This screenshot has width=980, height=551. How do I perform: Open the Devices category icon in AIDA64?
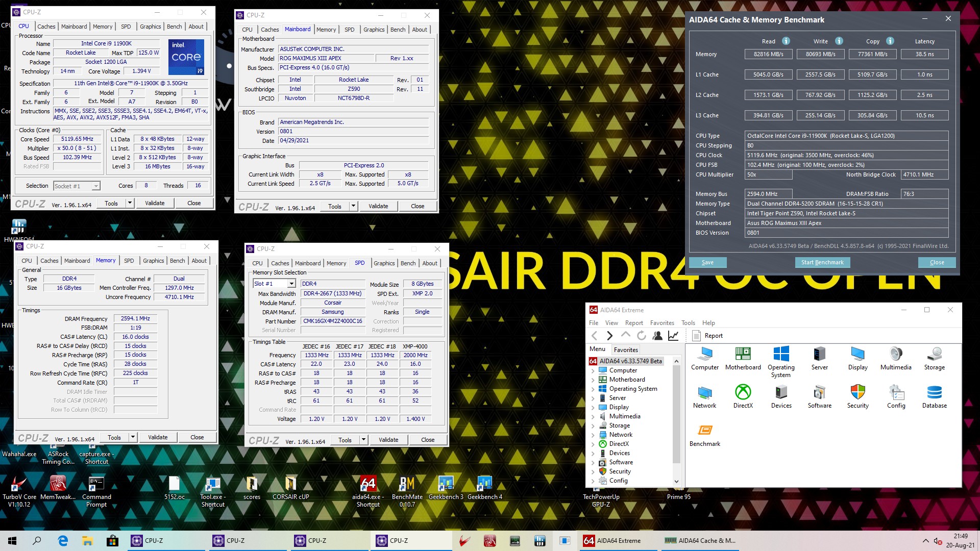pyautogui.click(x=781, y=396)
